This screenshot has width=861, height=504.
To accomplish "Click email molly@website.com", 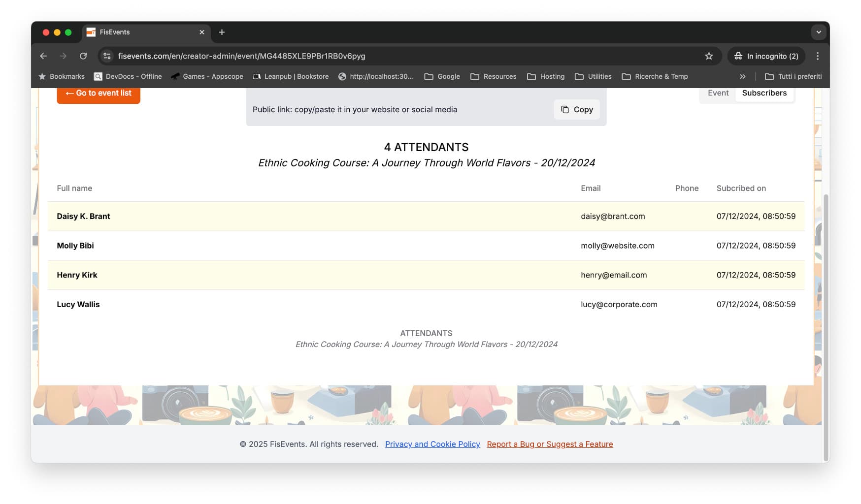I will coord(618,246).
